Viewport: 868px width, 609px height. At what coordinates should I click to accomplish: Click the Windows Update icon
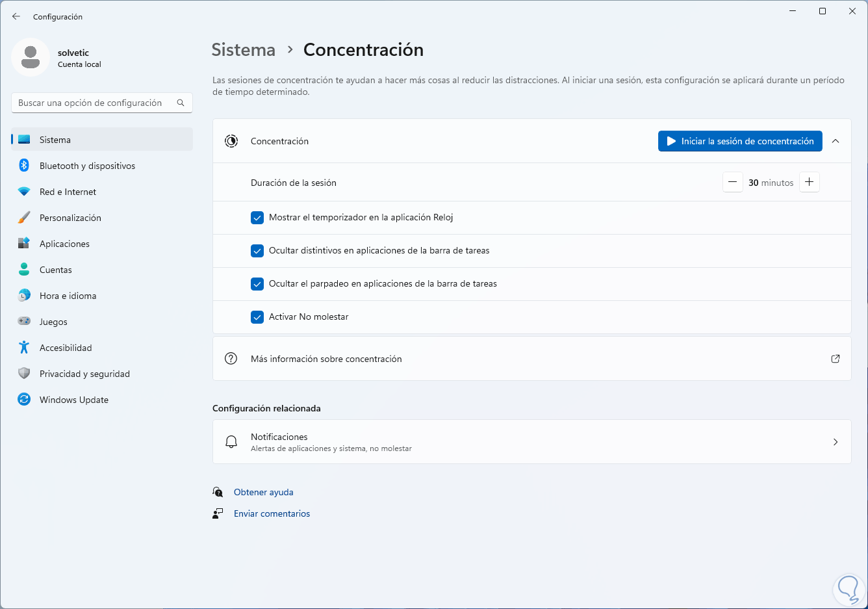pyautogui.click(x=24, y=400)
